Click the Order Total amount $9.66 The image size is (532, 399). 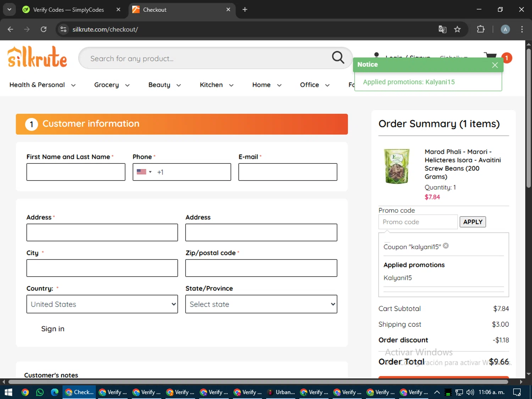(499, 361)
